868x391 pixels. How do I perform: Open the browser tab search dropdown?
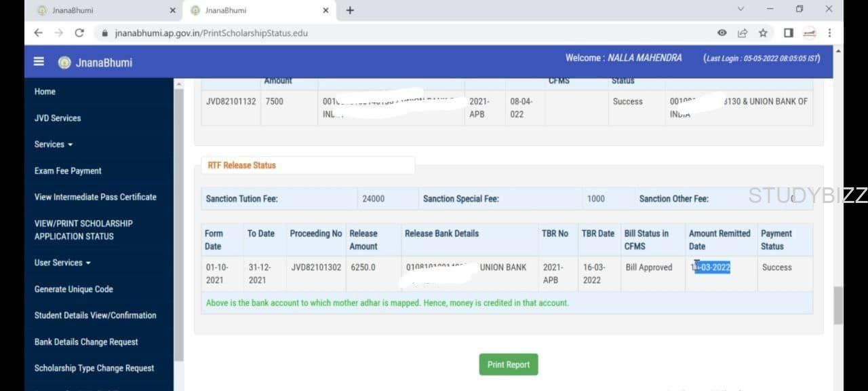pyautogui.click(x=741, y=10)
